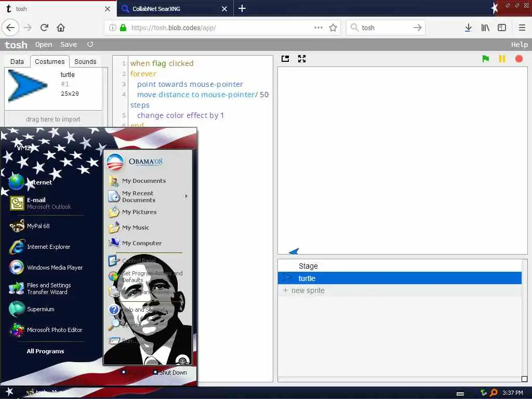Open E-mail Microsoft Outlook

[x=46, y=203]
